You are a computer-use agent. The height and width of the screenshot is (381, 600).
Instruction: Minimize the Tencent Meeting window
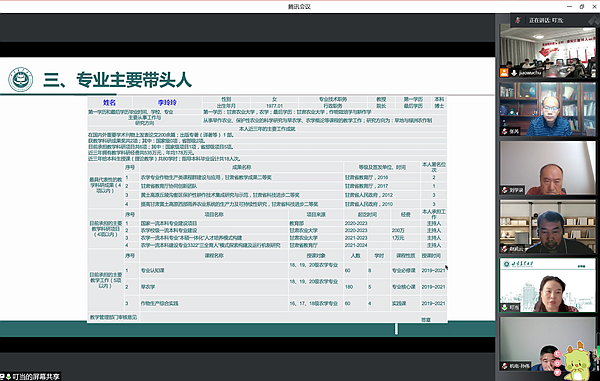point(569,6)
